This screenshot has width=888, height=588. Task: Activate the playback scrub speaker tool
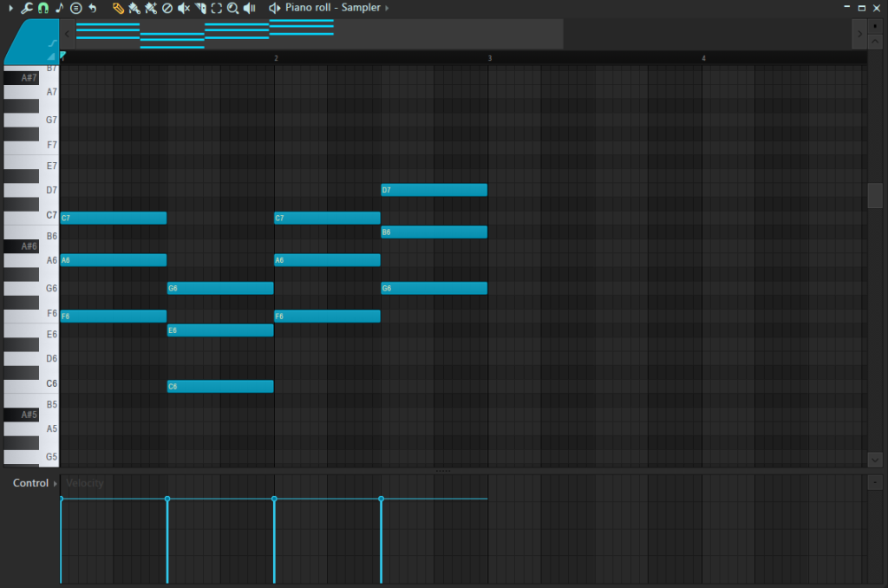pyautogui.click(x=249, y=8)
